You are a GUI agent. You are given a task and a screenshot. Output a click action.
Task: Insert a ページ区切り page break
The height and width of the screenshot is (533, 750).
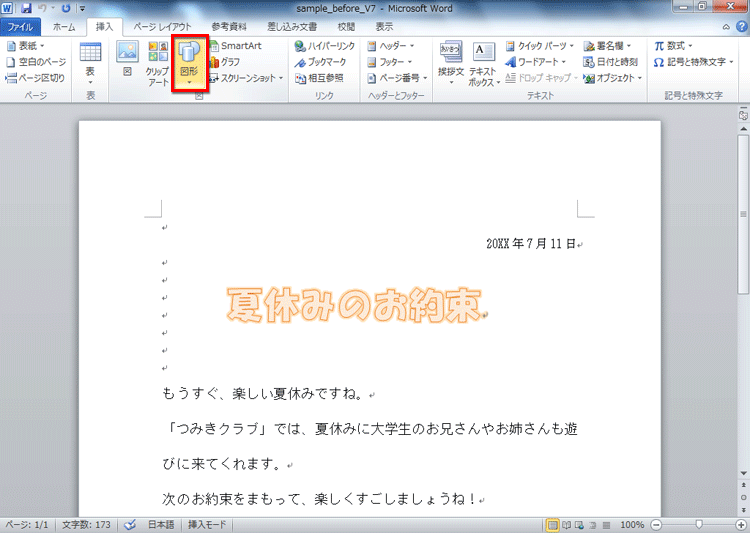35,78
